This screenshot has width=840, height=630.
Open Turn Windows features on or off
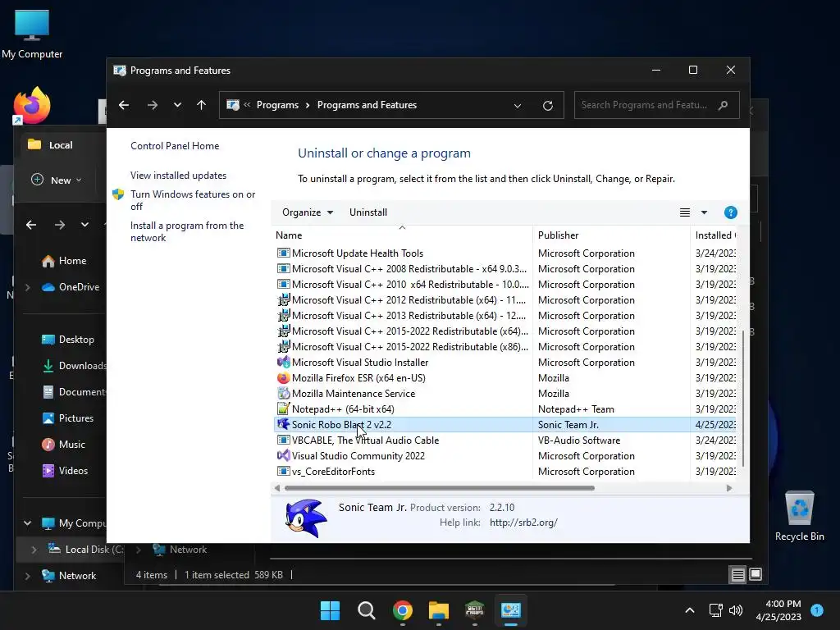point(193,200)
